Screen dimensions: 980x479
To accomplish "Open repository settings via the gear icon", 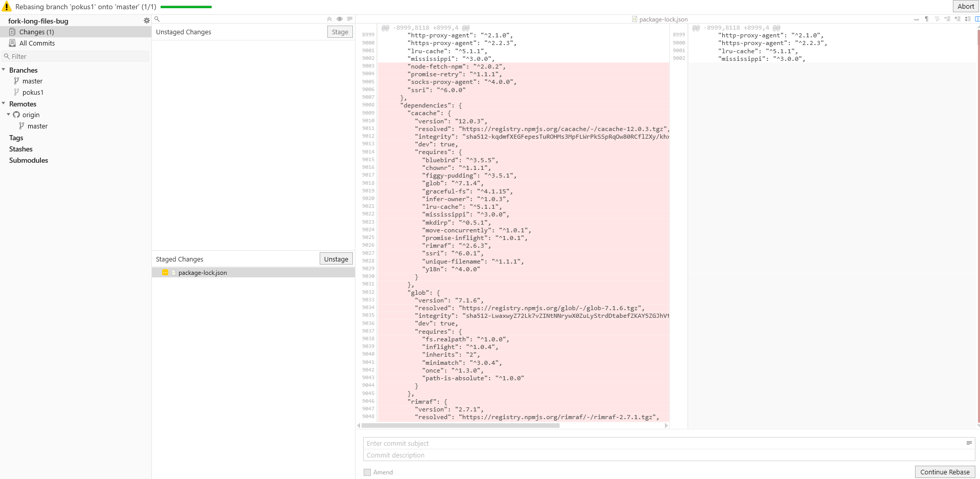I will pyautogui.click(x=147, y=20).
